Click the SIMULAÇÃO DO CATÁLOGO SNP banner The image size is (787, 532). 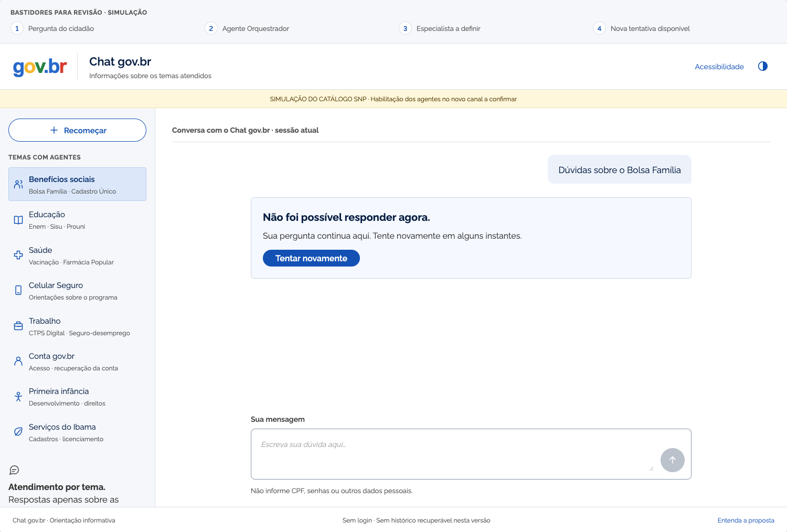click(x=393, y=99)
